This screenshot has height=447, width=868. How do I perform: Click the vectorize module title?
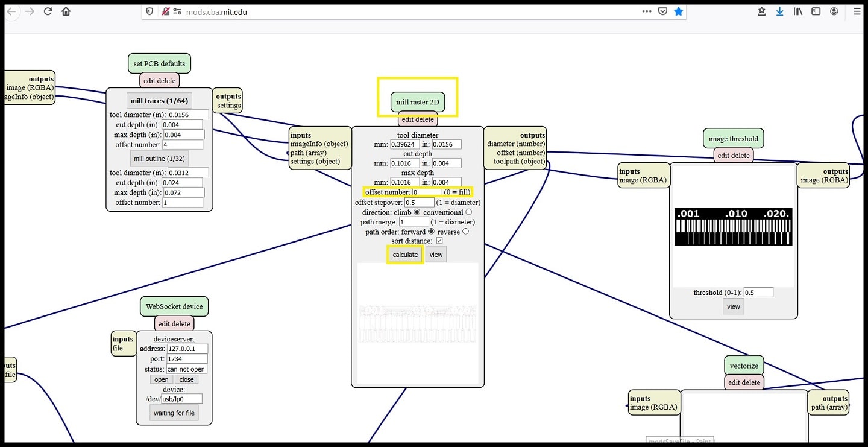tap(744, 366)
